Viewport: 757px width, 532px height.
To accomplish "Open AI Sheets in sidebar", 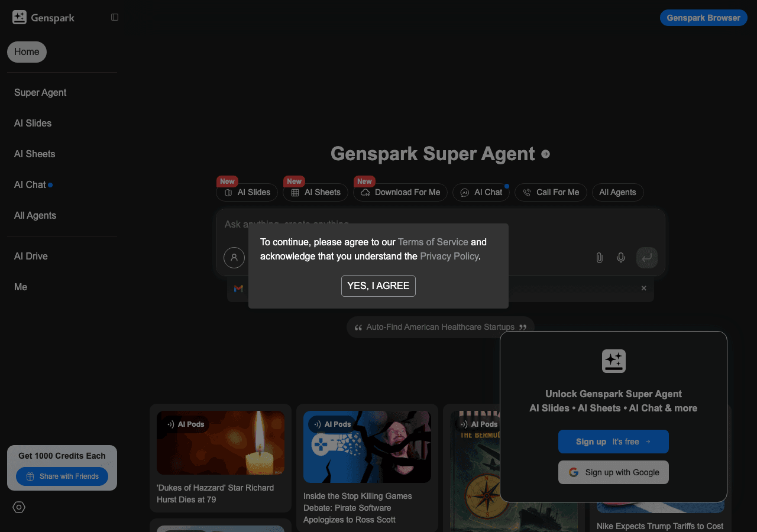I will pyautogui.click(x=34, y=154).
